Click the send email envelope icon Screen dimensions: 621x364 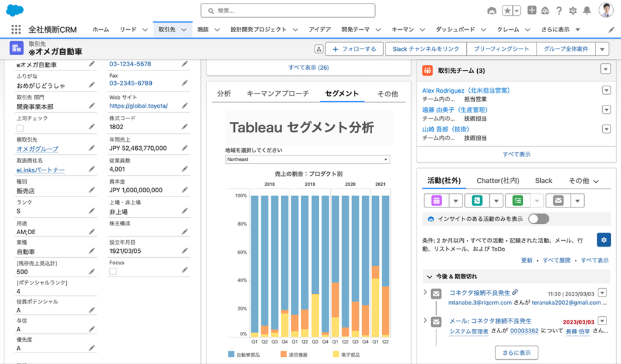558,201
